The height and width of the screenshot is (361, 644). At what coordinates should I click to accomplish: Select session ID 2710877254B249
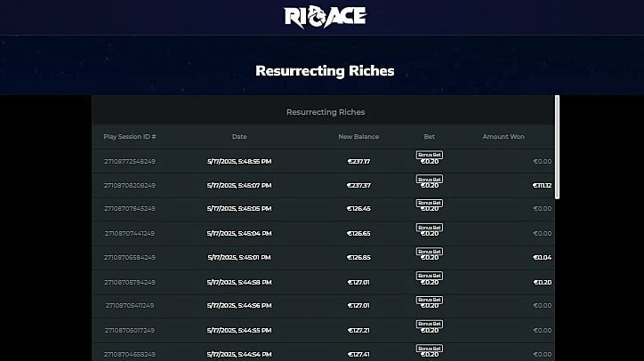click(130, 162)
